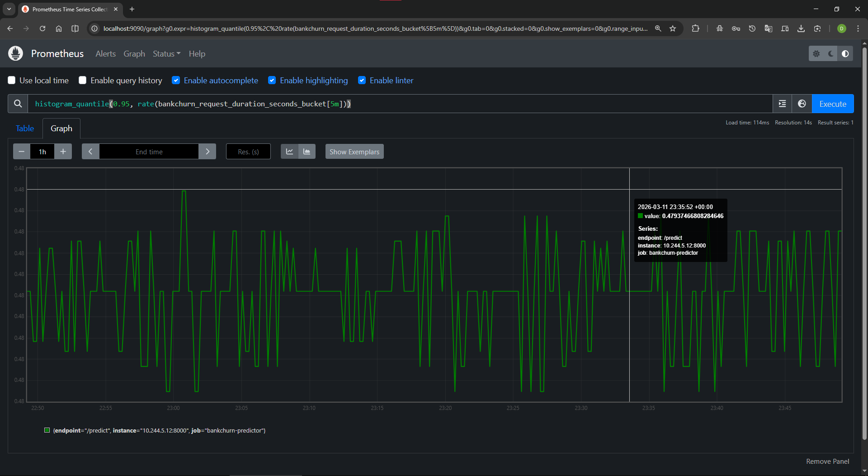Select the light theme sun icon
Screen dimensions: 868x476
[x=816, y=53]
